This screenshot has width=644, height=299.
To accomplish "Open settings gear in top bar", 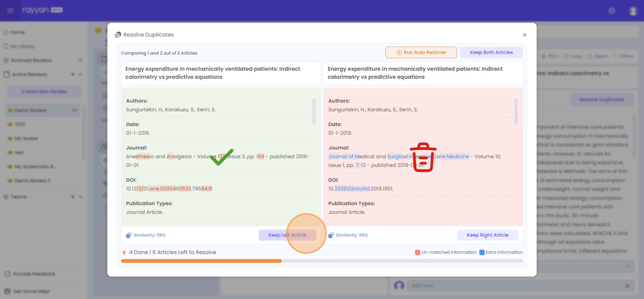I will [612, 11].
